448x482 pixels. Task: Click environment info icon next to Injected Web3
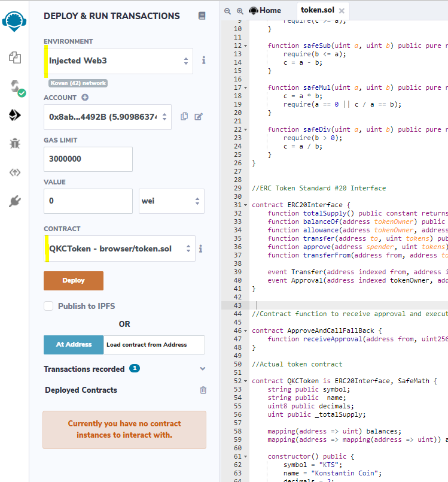[203, 60]
